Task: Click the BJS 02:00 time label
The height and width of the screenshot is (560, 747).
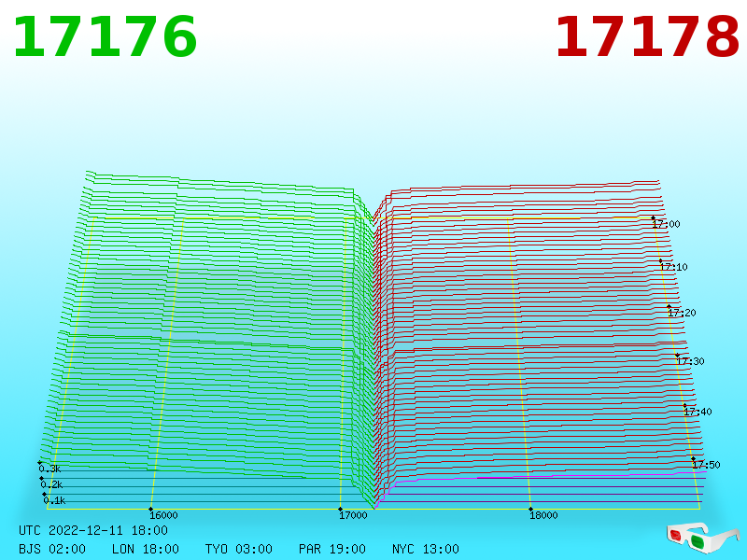Action: pos(52,549)
